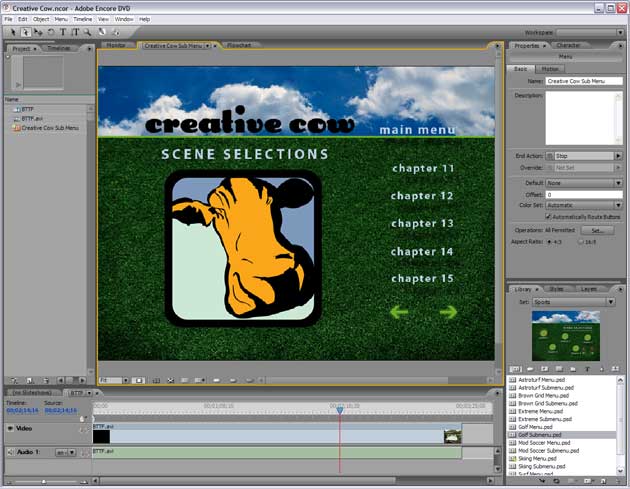The width and height of the screenshot is (630, 489).
Task: Click the Place item icon in Library
Action: [x=543, y=481]
